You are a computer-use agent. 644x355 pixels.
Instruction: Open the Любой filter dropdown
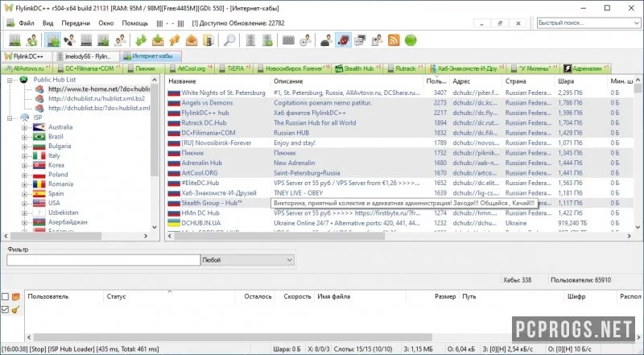(247, 260)
